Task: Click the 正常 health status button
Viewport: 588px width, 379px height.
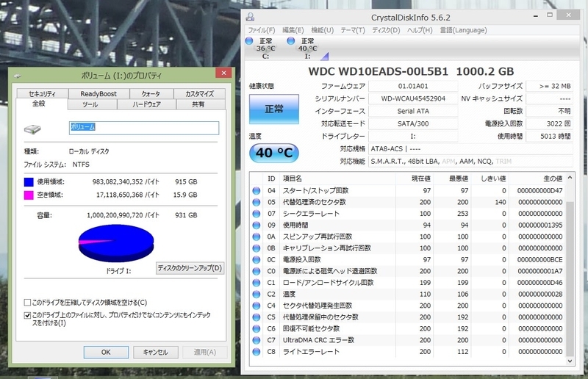Action: coord(274,109)
